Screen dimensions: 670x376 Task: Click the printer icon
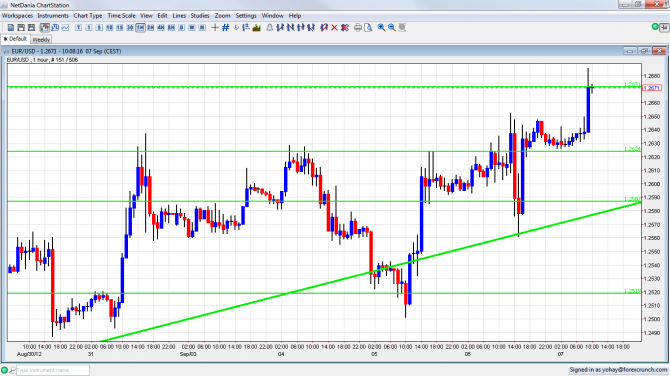pyautogui.click(x=358, y=27)
